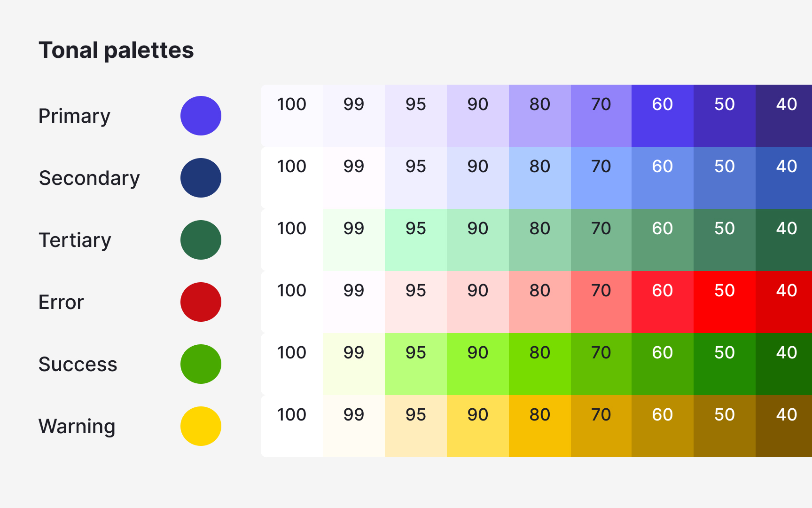
Task: Click the Warning tone 60 swatch
Action: tap(662, 426)
